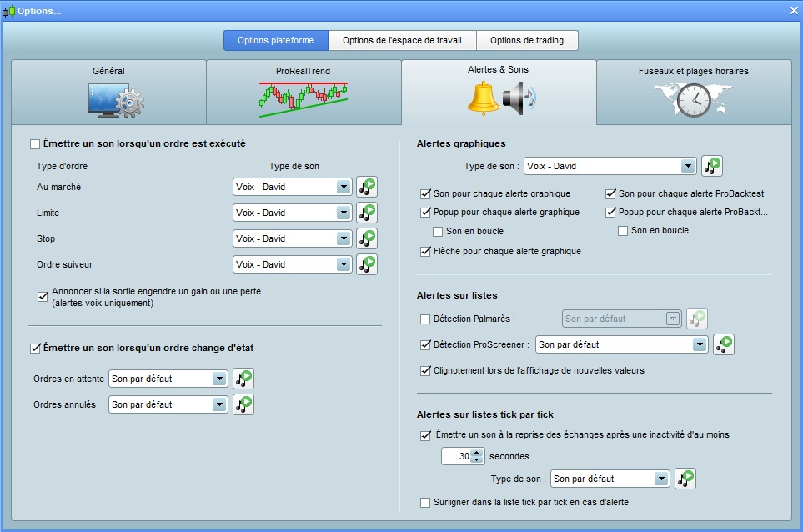Toggle Annoncer si la sortie engendre un gain

coord(43,297)
